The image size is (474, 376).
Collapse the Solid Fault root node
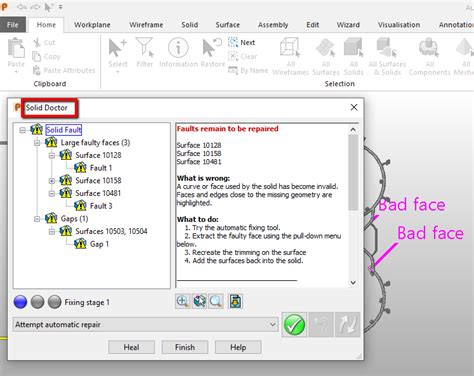point(22,130)
